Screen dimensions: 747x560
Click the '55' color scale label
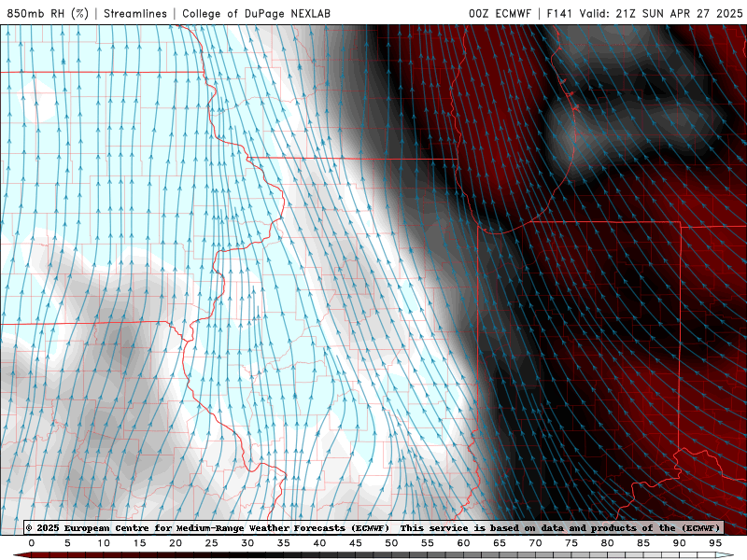428,543
